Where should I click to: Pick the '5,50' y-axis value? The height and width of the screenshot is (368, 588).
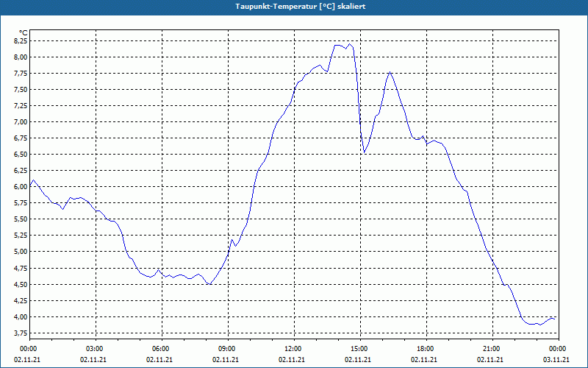click(21, 219)
